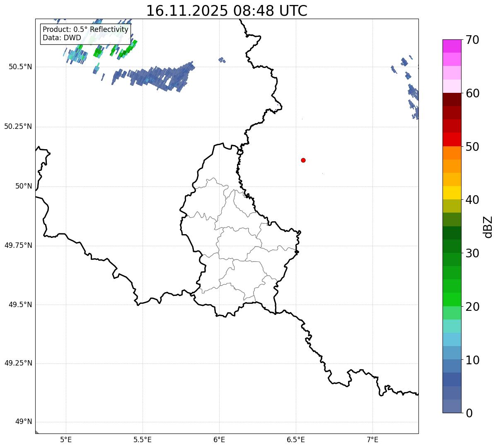Click the 30 value on the colorbar
This screenshot has height=448, width=498.
[472, 253]
